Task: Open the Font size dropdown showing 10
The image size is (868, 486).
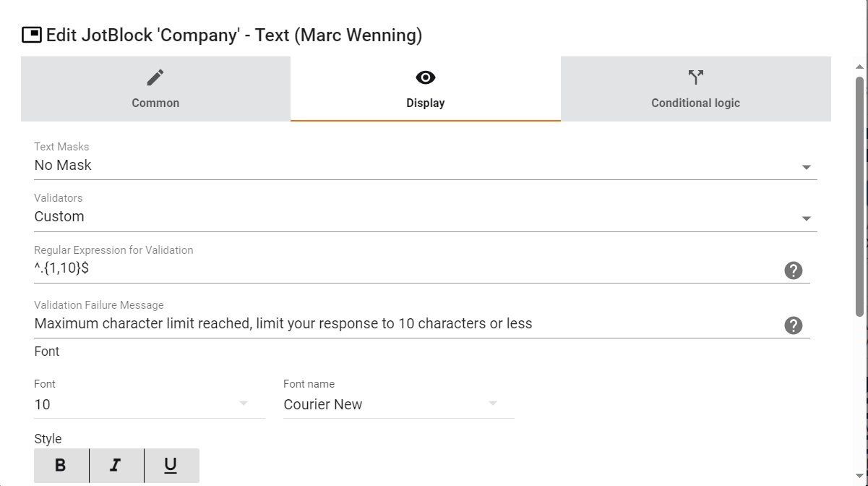Action: coord(149,404)
